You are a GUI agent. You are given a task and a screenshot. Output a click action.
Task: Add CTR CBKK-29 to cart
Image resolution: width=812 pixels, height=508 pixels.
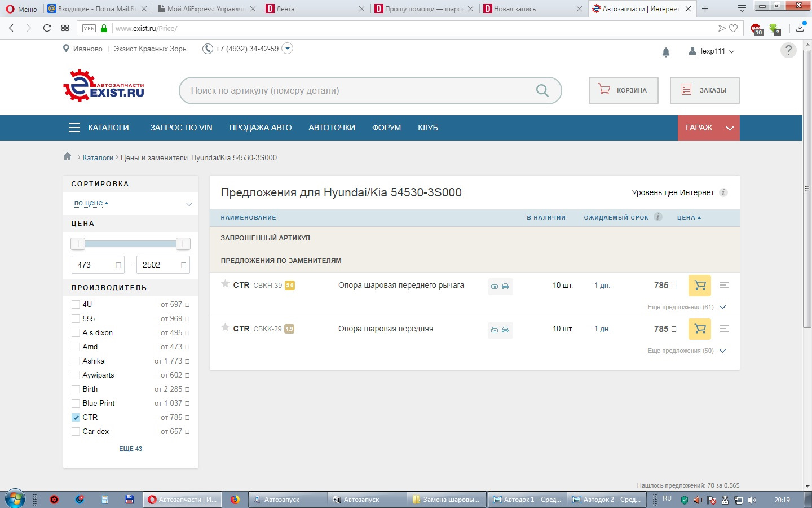click(x=700, y=329)
